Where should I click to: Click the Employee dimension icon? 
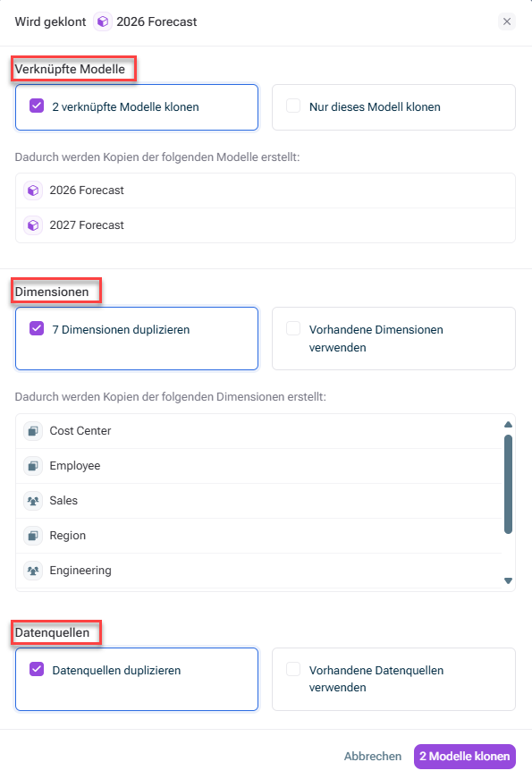[33, 465]
